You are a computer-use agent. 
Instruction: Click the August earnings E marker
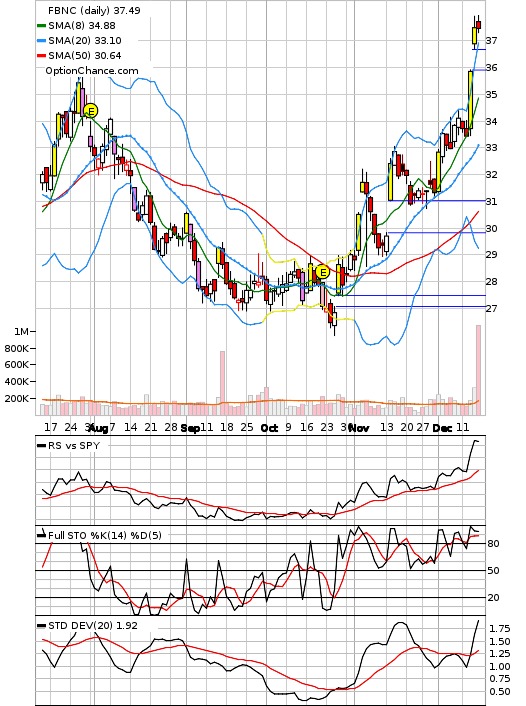[91, 111]
